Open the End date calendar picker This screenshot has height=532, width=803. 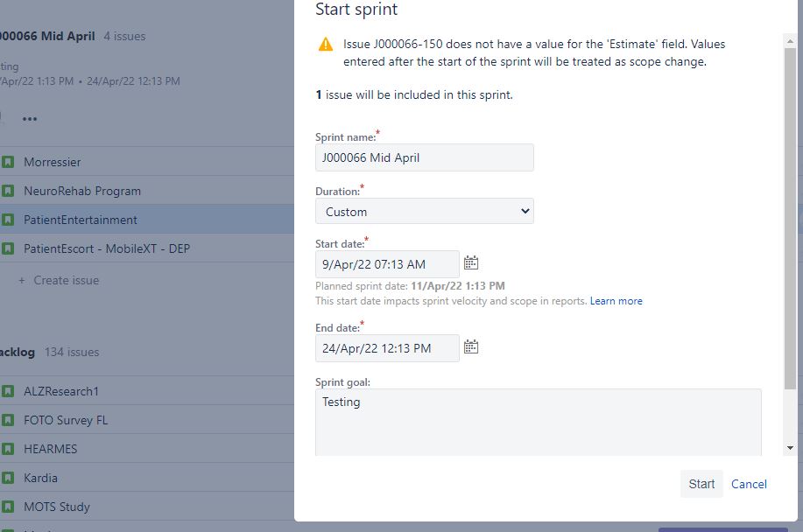point(470,346)
